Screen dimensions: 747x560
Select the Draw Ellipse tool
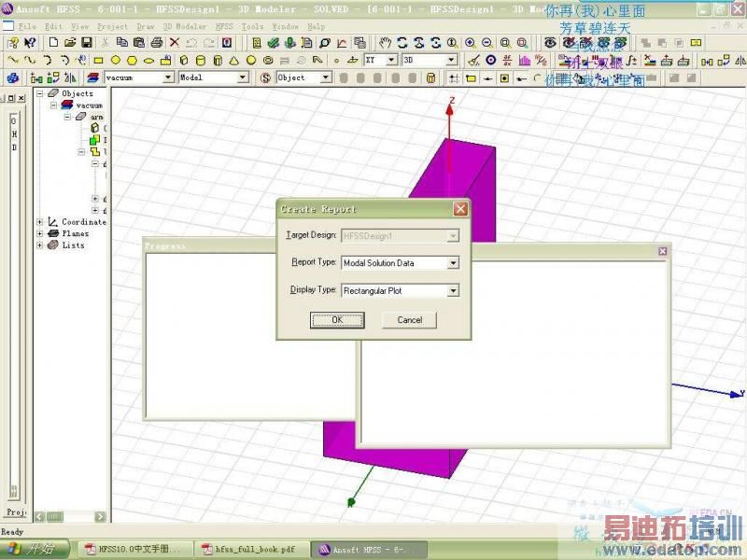pos(148,61)
